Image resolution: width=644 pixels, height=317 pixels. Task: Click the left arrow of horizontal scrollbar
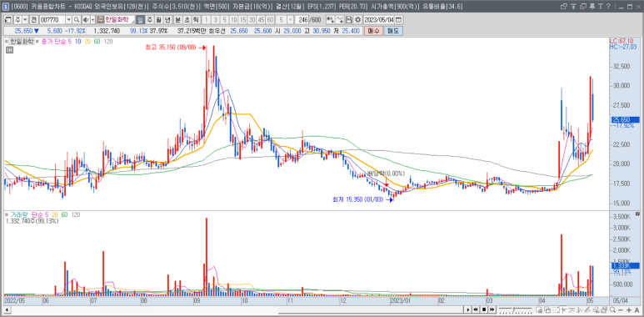pos(6,309)
